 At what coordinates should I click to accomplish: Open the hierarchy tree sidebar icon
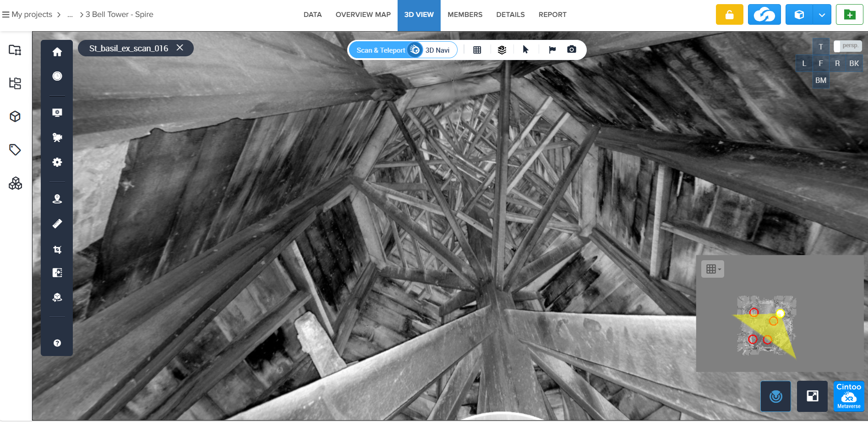click(x=15, y=83)
